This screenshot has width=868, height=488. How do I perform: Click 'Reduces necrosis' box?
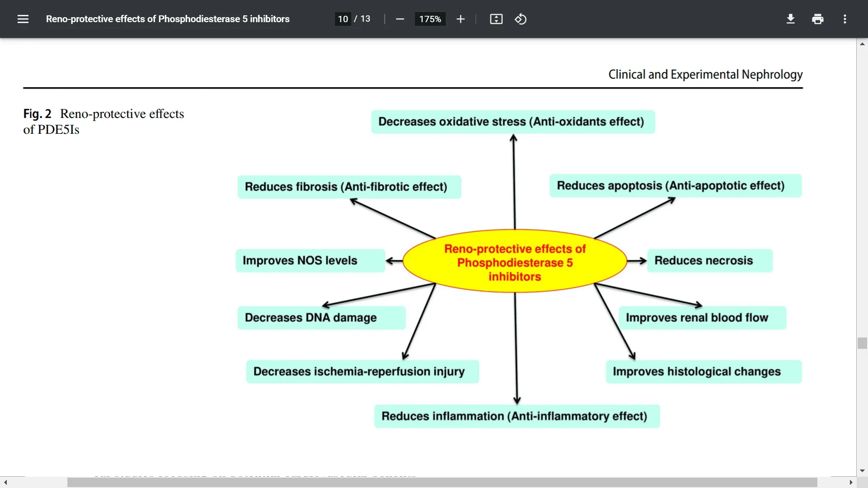710,260
